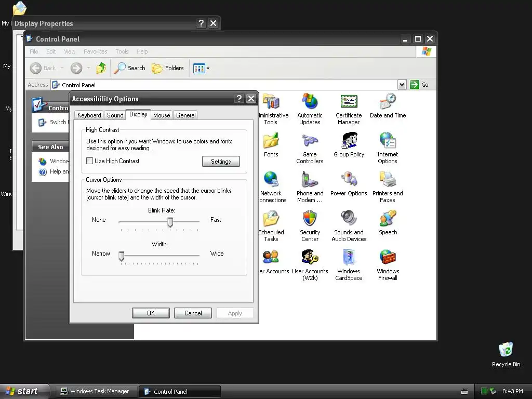
Task: Open the Favorites menu
Action: coord(96,51)
